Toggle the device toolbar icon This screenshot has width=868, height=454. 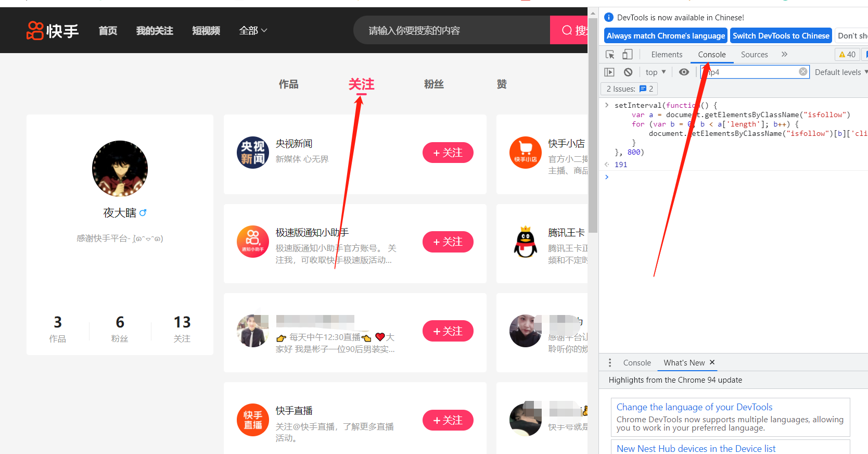[628, 55]
